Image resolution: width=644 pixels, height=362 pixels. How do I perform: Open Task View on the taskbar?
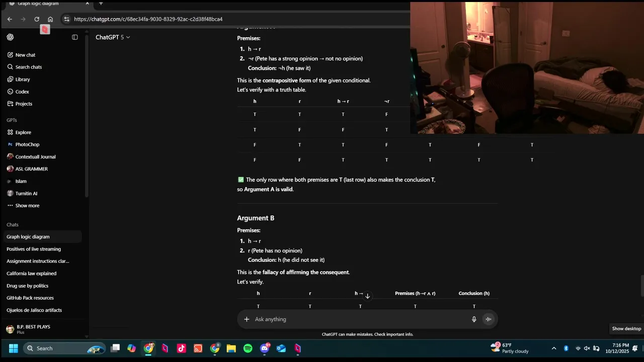115,348
